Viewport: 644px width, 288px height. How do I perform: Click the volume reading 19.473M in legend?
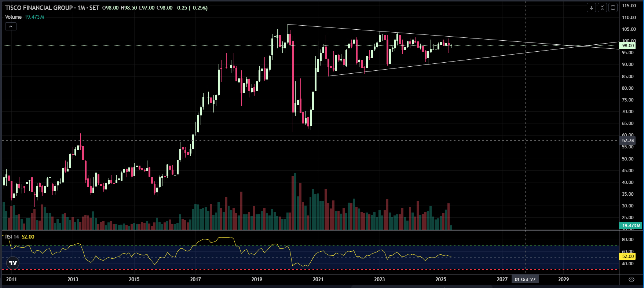click(34, 17)
